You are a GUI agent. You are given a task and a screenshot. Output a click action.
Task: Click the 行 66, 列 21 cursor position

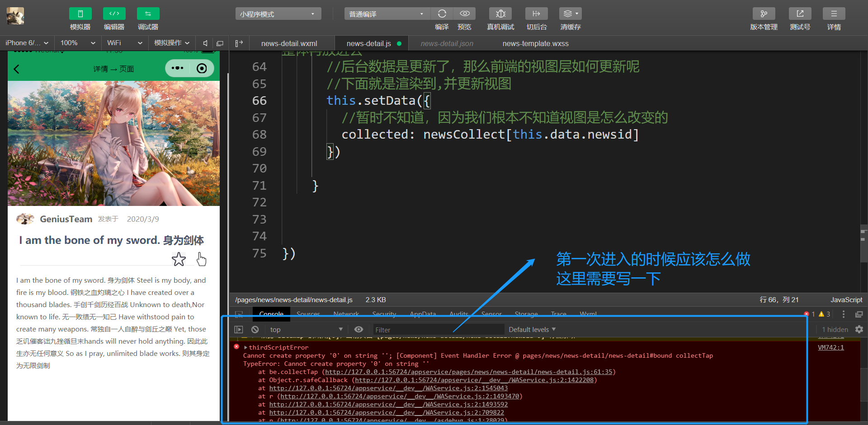click(779, 300)
